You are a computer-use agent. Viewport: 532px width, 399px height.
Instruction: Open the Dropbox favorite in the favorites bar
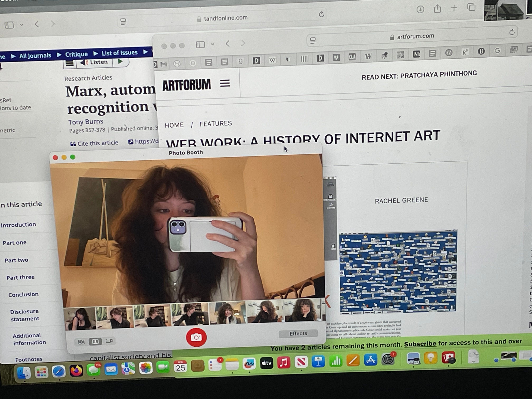[x=336, y=58]
